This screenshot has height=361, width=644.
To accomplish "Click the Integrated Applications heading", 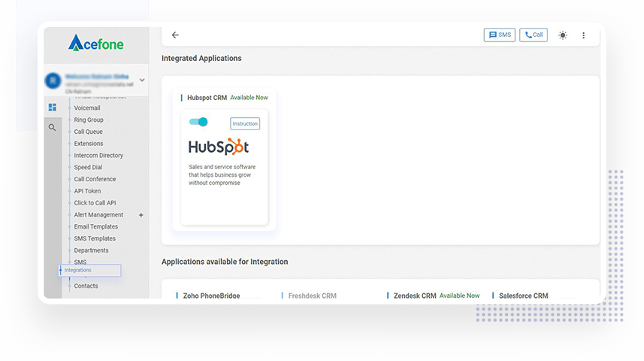I will coord(201,59).
